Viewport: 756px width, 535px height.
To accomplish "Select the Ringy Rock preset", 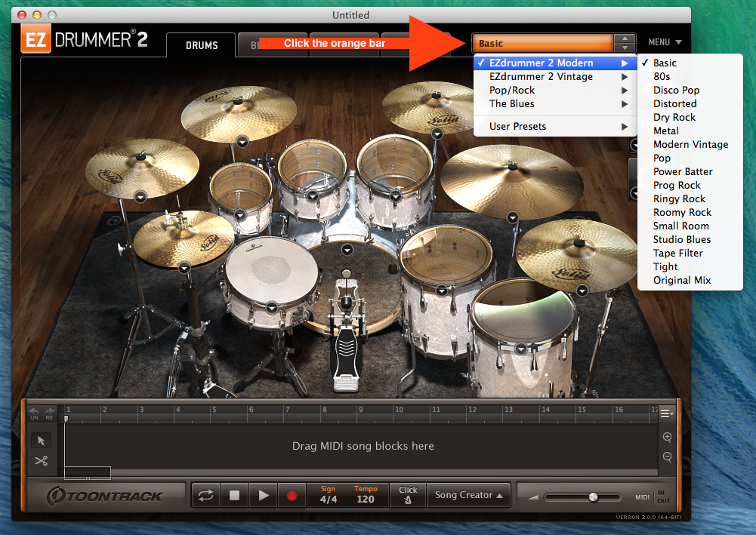I will pyautogui.click(x=690, y=198).
